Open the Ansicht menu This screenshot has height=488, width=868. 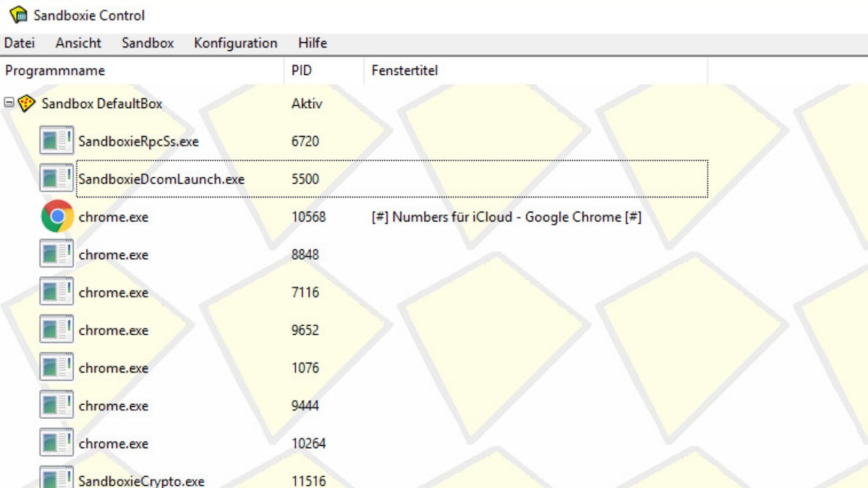(x=78, y=44)
